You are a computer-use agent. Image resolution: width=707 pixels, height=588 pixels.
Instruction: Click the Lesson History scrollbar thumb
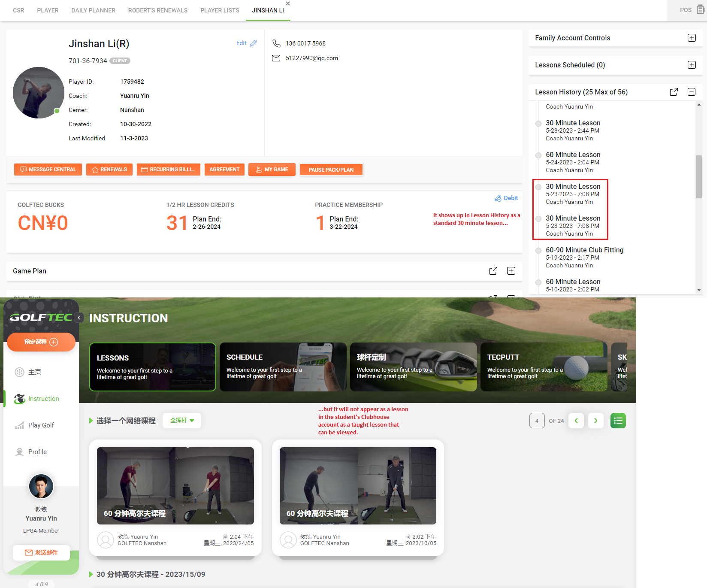pyautogui.click(x=699, y=177)
